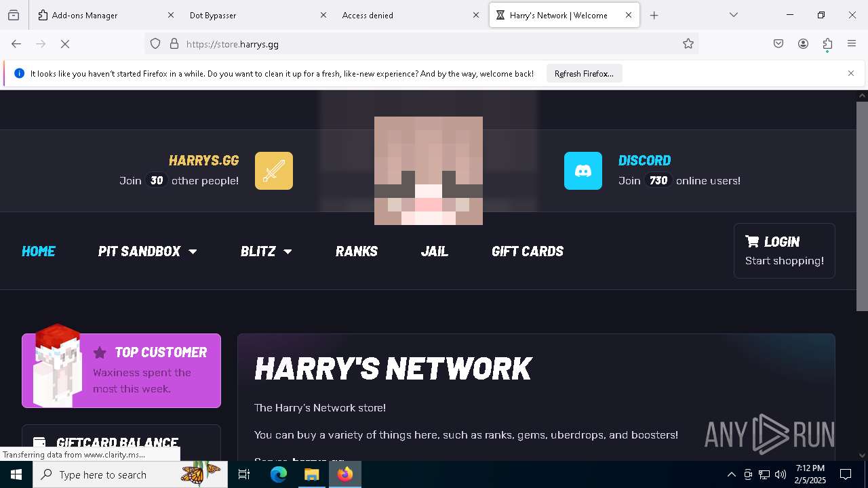Open the RANKS page
Image resolution: width=868 pixels, height=488 pixels.
pos(357,251)
